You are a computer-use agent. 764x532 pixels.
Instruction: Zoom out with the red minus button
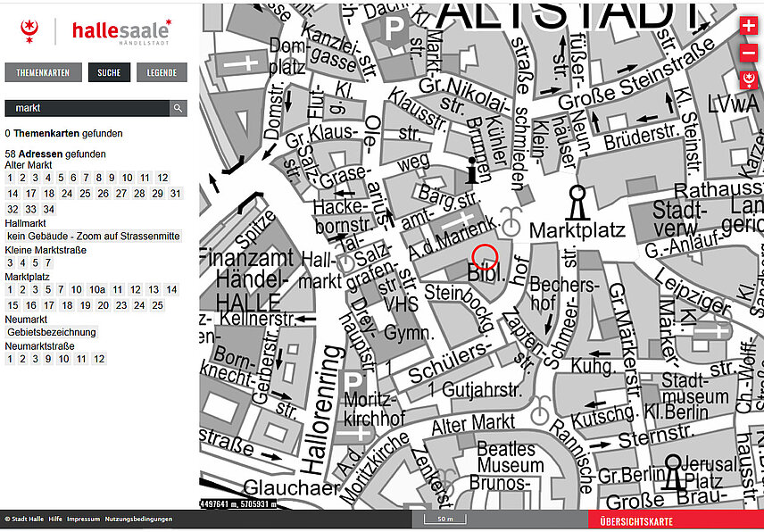click(748, 54)
